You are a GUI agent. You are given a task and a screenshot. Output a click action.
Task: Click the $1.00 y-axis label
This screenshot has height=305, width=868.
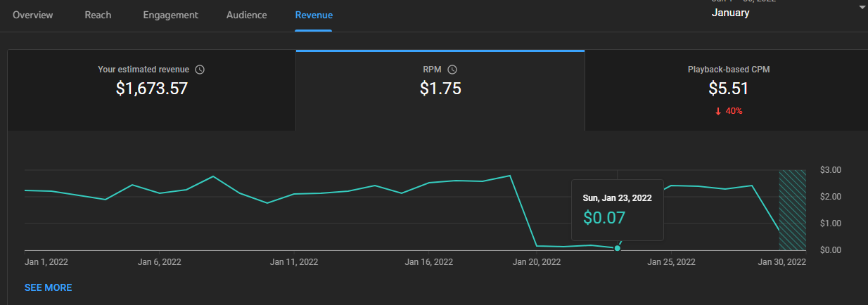tap(831, 223)
